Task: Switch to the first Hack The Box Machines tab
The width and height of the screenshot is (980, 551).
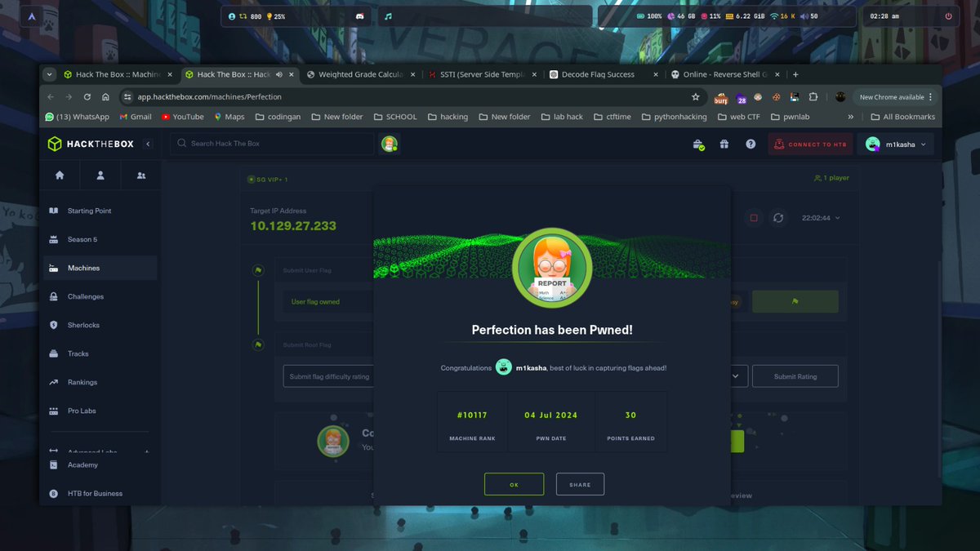Action: click(x=118, y=74)
